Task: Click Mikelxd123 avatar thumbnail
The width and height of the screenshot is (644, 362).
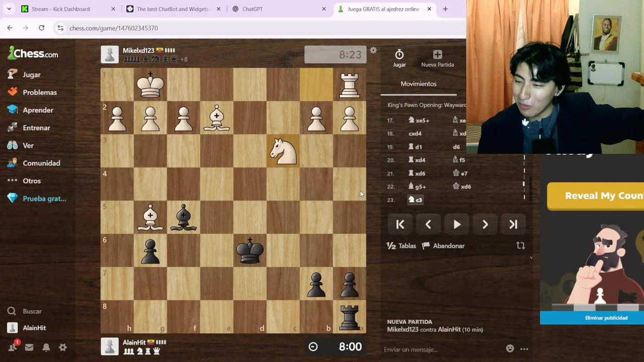Action: pos(110,54)
